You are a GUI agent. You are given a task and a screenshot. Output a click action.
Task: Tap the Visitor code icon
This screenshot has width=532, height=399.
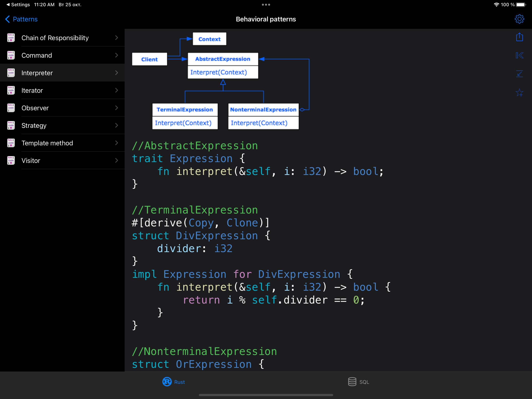(11, 161)
